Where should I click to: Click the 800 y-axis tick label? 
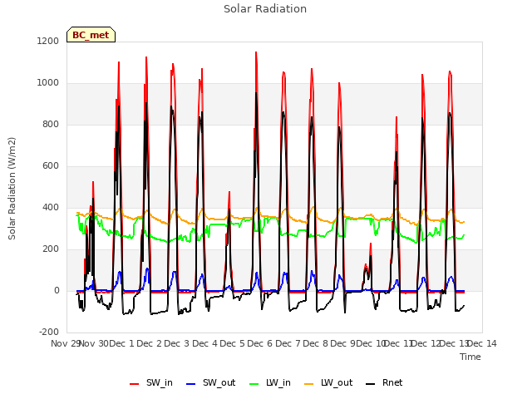tap(51, 124)
